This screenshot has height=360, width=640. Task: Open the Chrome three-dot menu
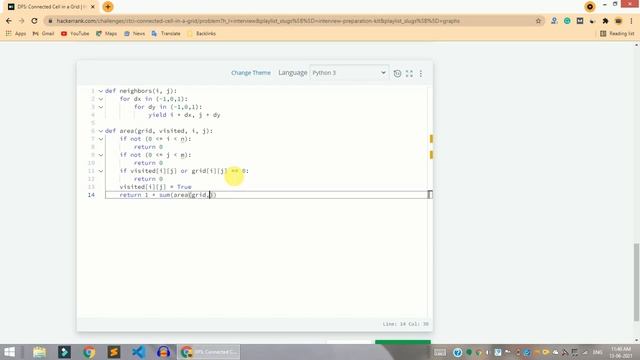point(631,21)
